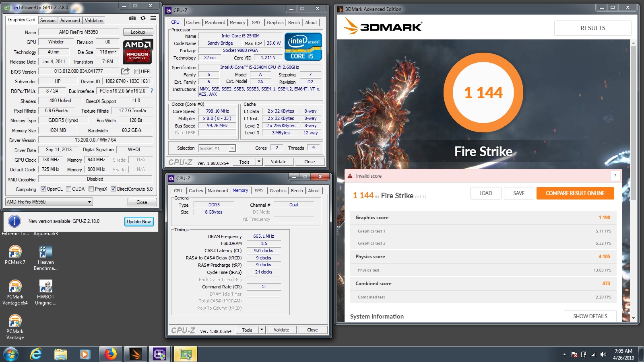Switch to Sensors tab in GPU-Z

pos(47,21)
